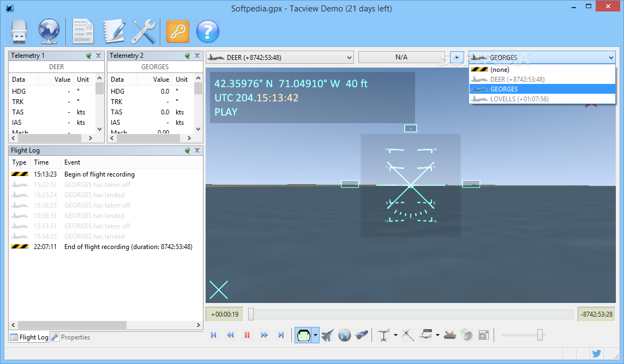Pin the Telemetry 2 panel
Image resolution: width=624 pixels, height=364 pixels.
click(187, 56)
